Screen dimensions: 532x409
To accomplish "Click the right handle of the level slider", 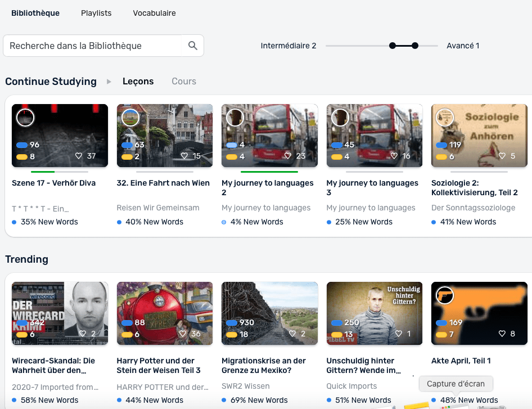I will point(415,46).
